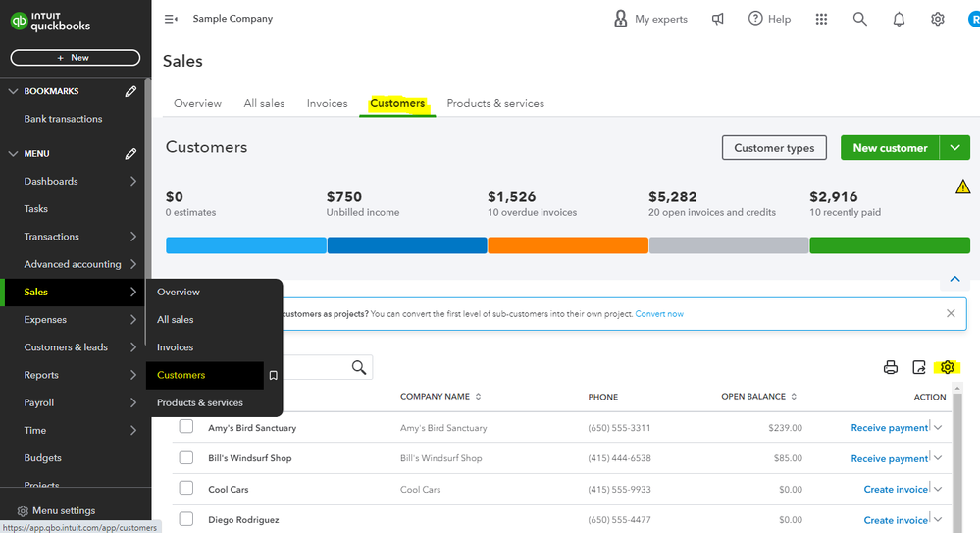980x533 pixels.
Task: Check the Diego Rodriguez row checkbox
Action: click(x=186, y=518)
